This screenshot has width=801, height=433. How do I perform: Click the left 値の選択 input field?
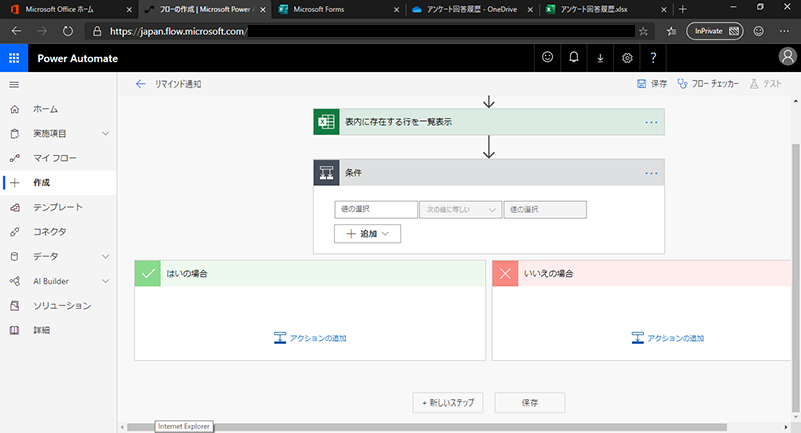376,209
